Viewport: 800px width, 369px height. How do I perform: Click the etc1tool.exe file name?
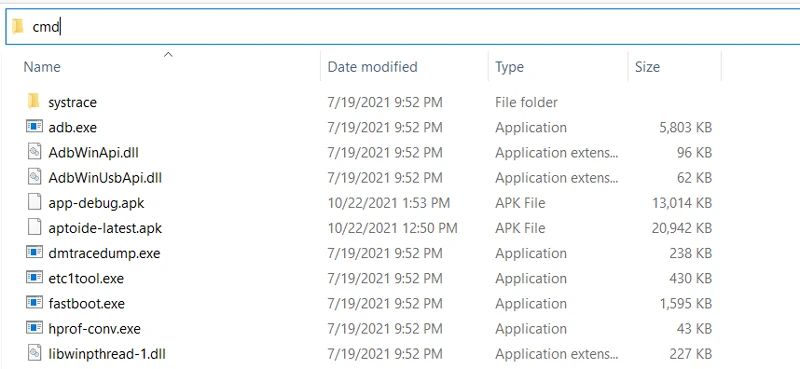point(86,279)
